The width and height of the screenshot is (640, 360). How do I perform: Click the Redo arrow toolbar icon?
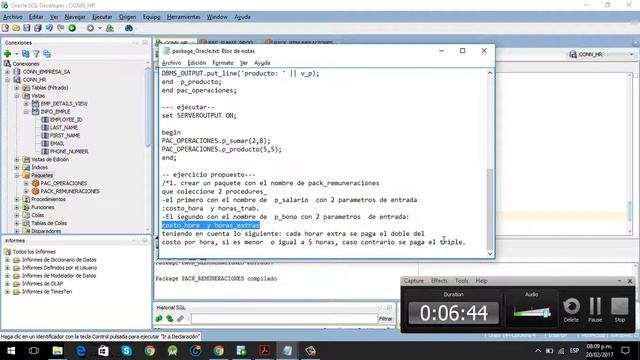click(x=60, y=28)
